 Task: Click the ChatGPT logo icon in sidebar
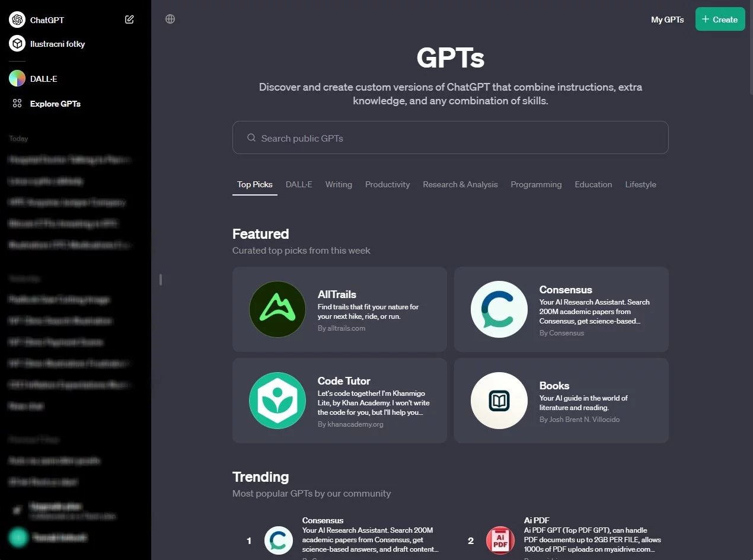tap(17, 20)
